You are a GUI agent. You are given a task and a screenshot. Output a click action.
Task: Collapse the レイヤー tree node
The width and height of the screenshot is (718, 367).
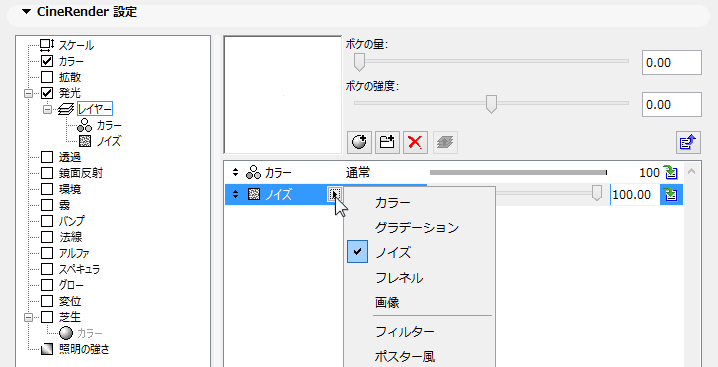pos(47,109)
